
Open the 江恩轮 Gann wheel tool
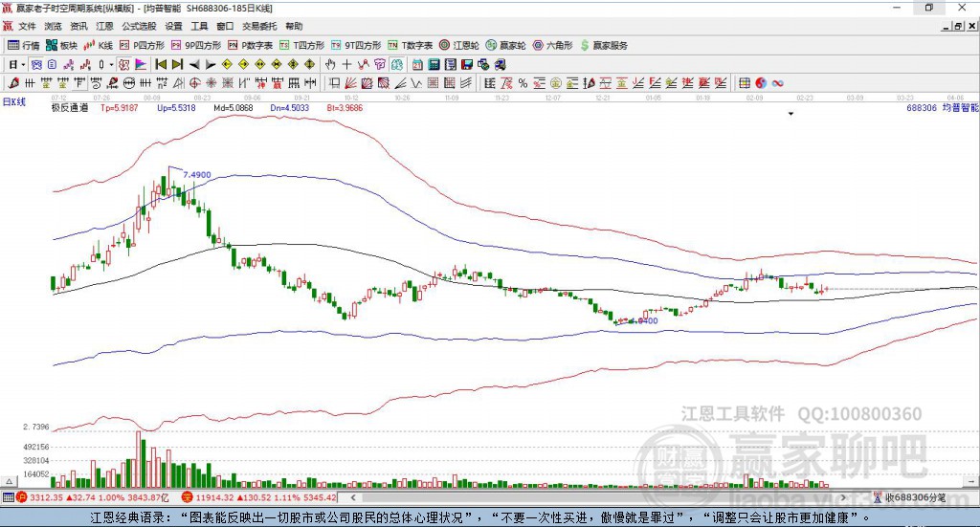pos(458,46)
